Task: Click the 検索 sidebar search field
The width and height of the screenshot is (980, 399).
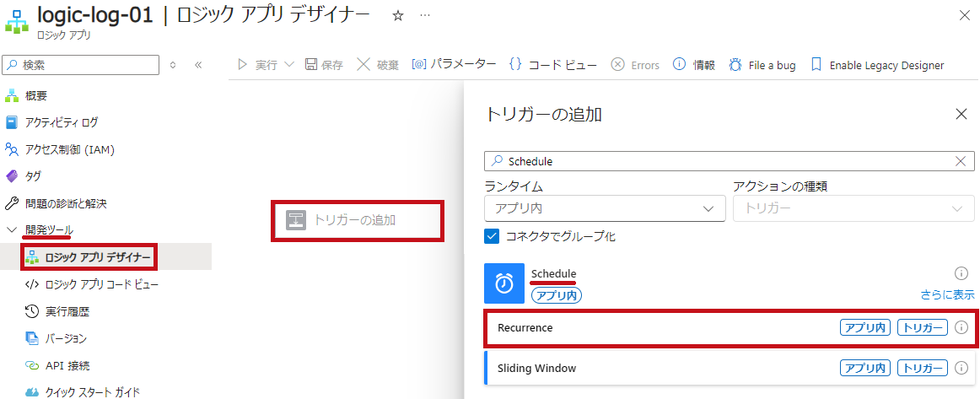Action: coord(81,64)
